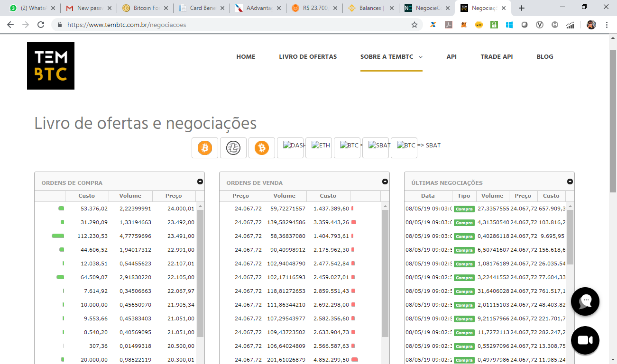Viewport: 617px width, 364px height.
Task: Click the orange X extension icon
Action: 433,25
